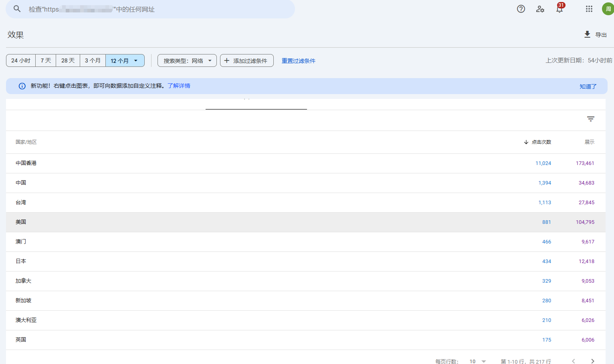Open the 搜索类型: 网络 dropdown
The height and width of the screenshot is (364, 614).
[187, 60]
